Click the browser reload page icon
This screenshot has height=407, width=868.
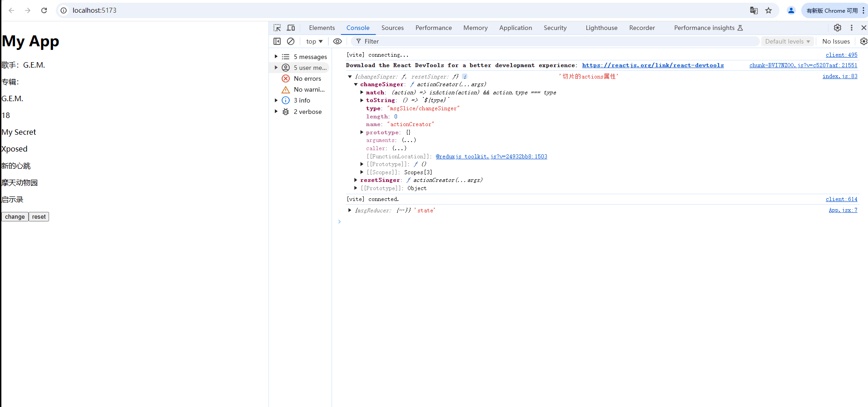tap(44, 10)
